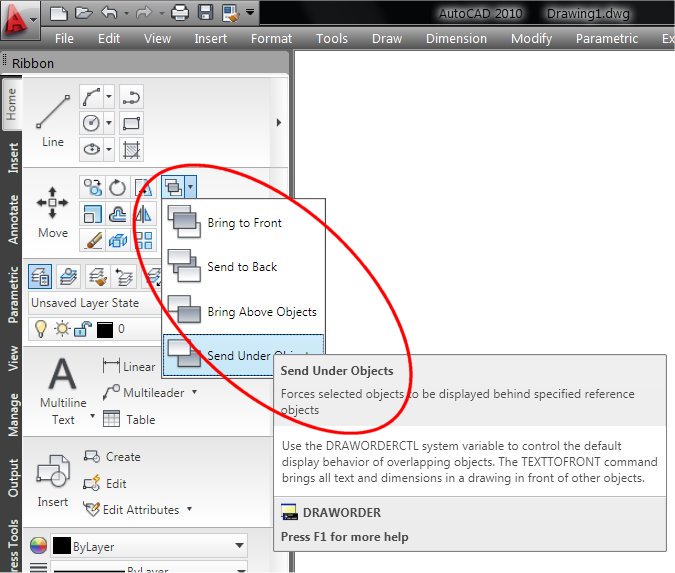The height and width of the screenshot is (573, 675).
Task: Undo the last action
Action: pyautogui.click(x=109, y=13)
